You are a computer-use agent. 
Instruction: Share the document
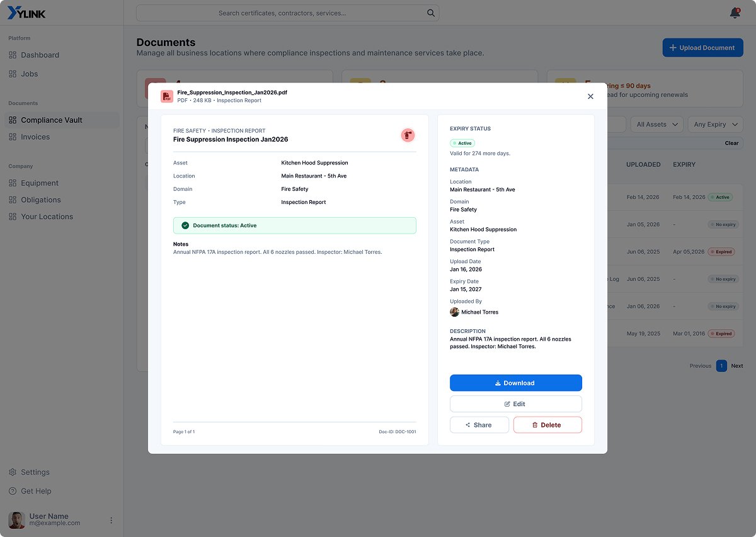coord(479,425)
